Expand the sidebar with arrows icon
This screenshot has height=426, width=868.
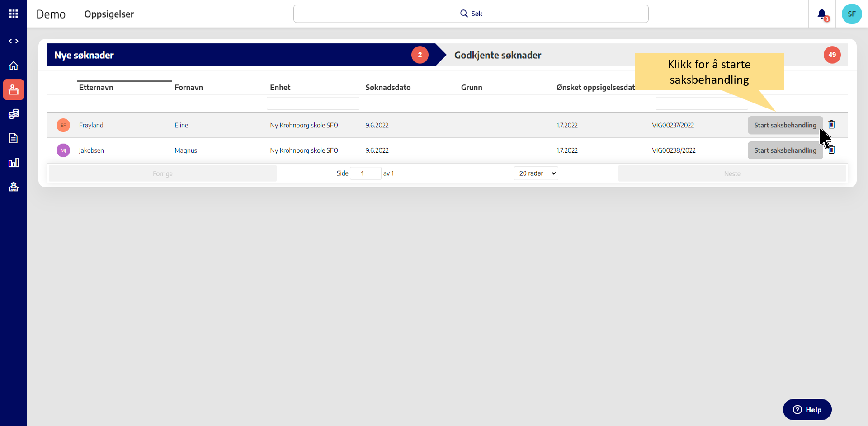pos(14,41)
